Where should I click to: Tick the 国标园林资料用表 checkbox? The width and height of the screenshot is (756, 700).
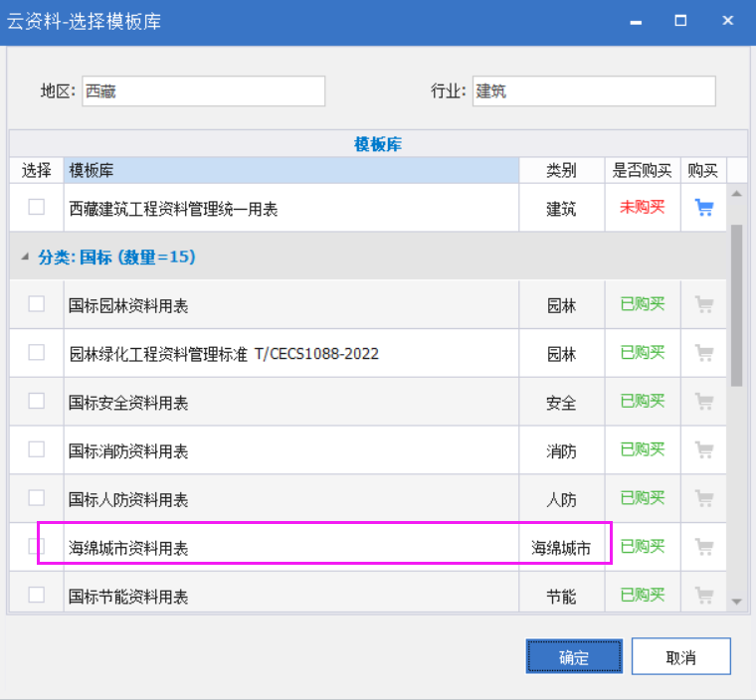36,303
